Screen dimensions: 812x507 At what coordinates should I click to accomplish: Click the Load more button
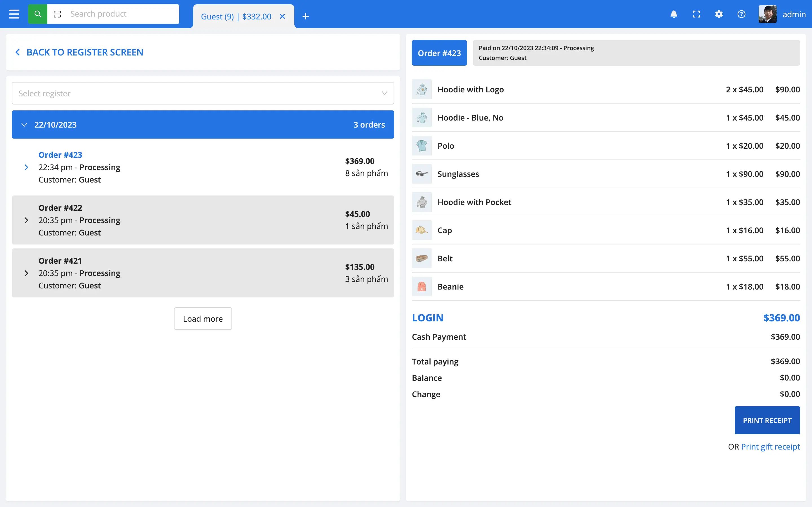point(203,319)
